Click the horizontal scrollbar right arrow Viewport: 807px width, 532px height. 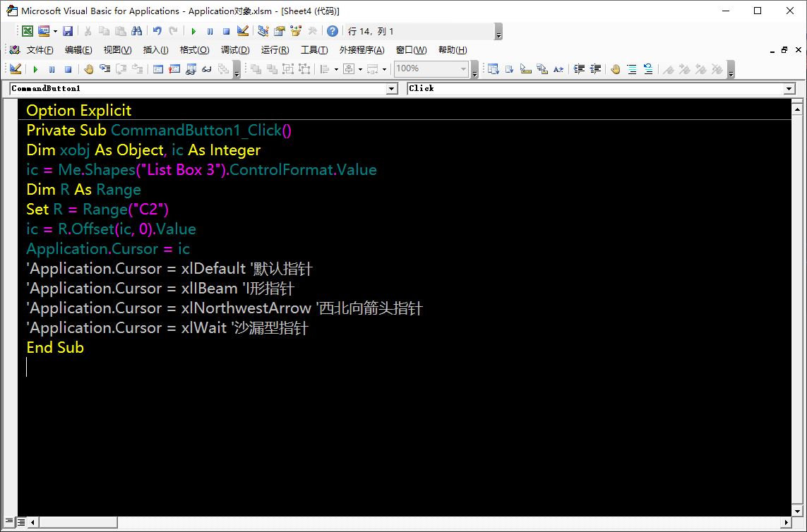785,522
